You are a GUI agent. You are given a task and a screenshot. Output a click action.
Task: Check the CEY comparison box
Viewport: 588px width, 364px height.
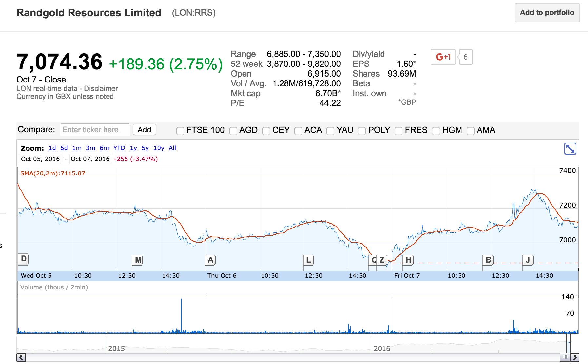click(x=266, y=131)
